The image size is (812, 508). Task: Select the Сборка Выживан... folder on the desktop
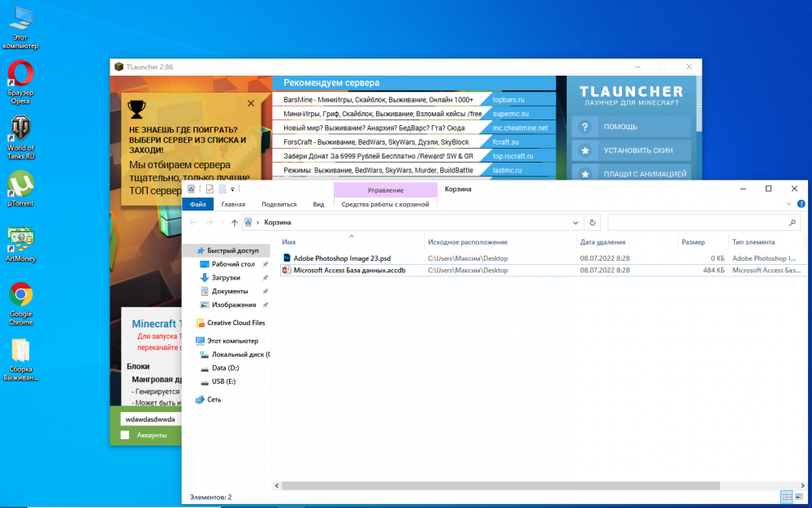point(21,359)
